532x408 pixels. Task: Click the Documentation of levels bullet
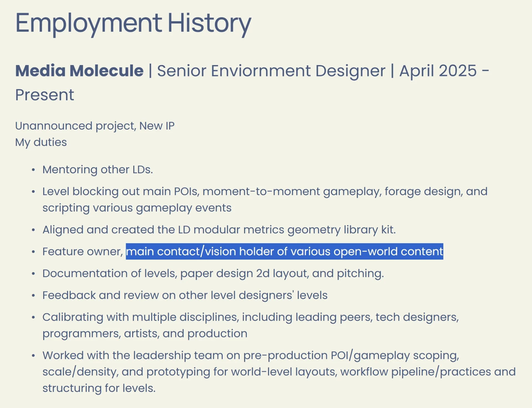click(x=213, y=273)
